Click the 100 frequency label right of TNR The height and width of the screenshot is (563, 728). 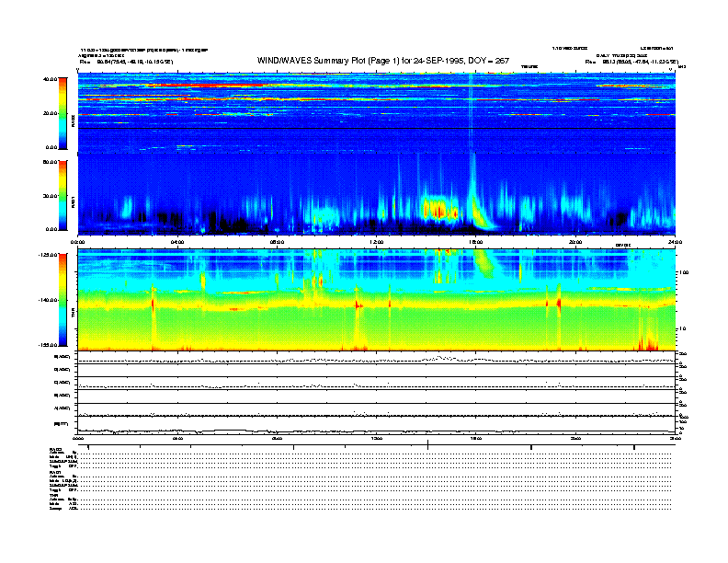(684, 272)
